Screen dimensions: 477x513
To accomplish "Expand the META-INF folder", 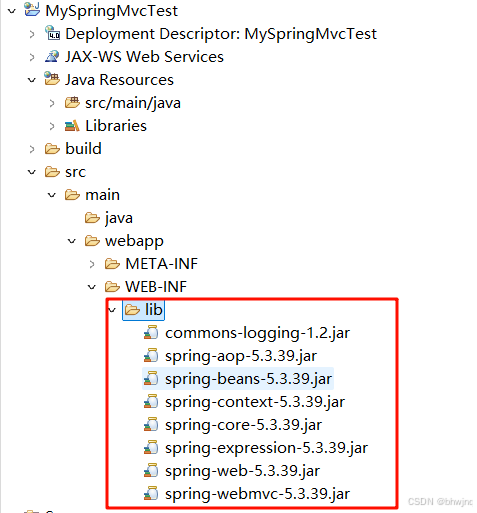I will point(92,264).
